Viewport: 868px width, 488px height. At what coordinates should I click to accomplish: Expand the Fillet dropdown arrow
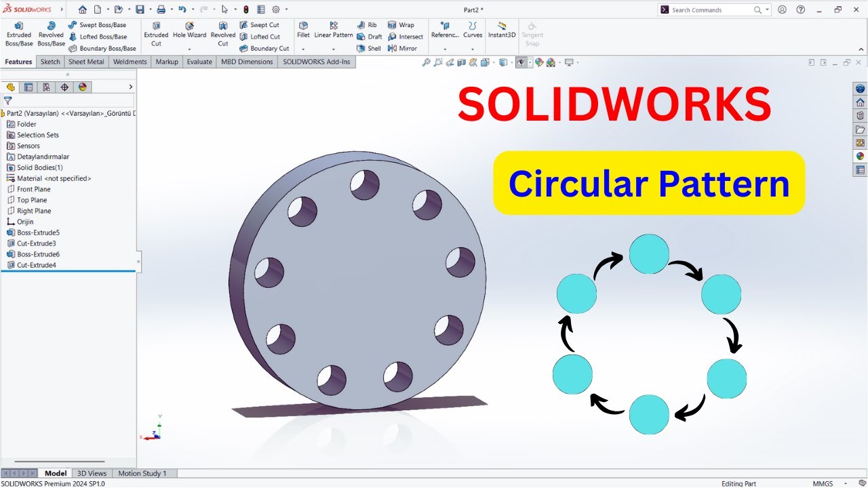coord(303,49)
